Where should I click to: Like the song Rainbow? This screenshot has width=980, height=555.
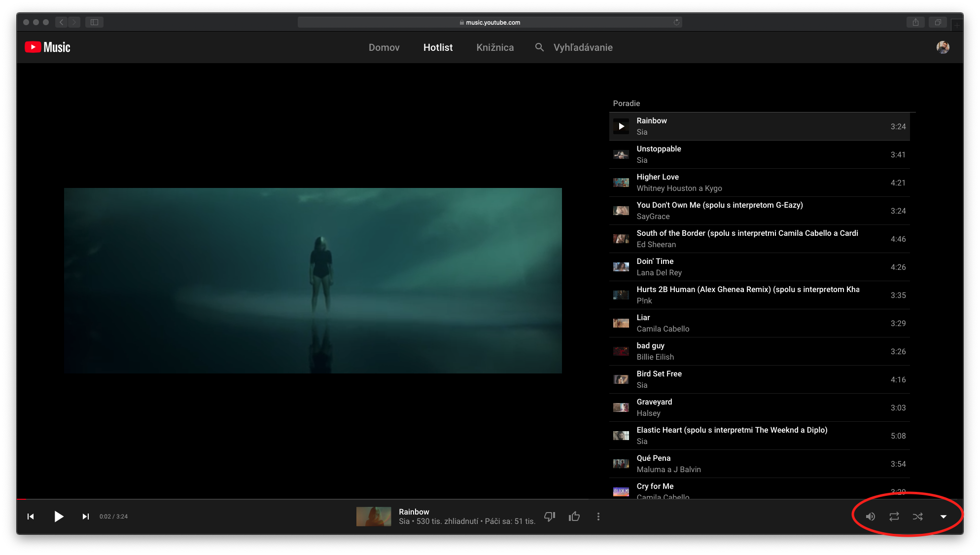pyautogui.click(x=574, y=517)
